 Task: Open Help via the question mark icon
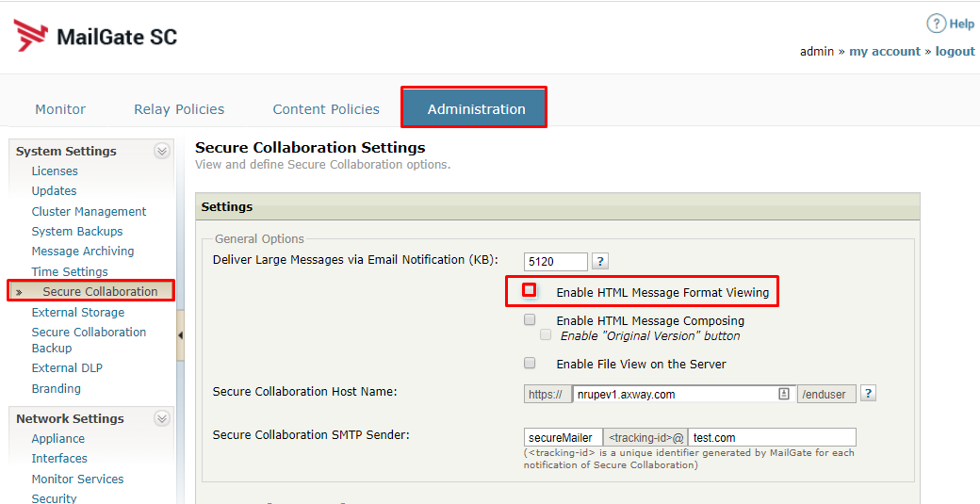pos(936,24)
